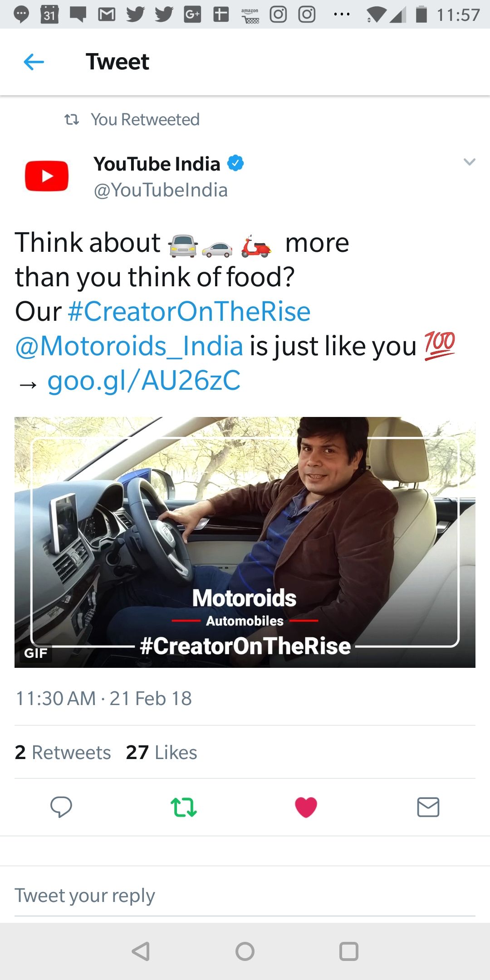The height and width of the screenshot is (980, 490).
Task: Share tweet via the envelope icon
Action: coord(428,807)
